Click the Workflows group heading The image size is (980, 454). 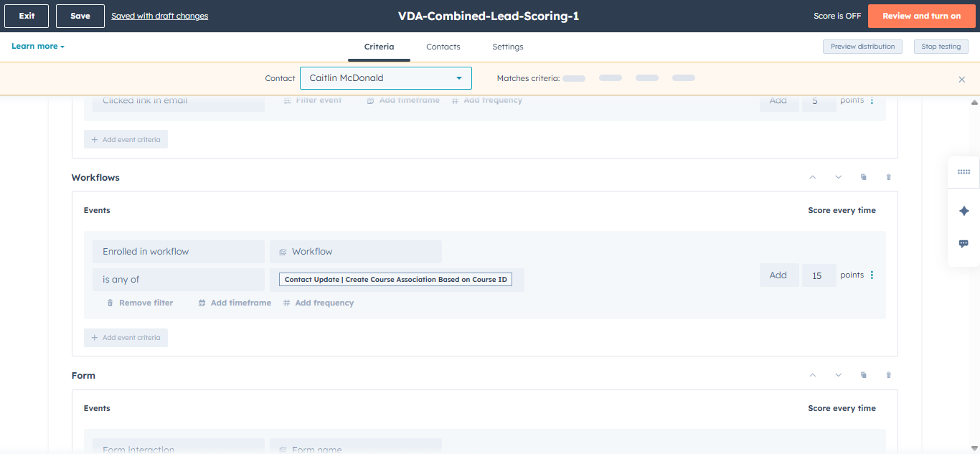[x=95, y=177]
